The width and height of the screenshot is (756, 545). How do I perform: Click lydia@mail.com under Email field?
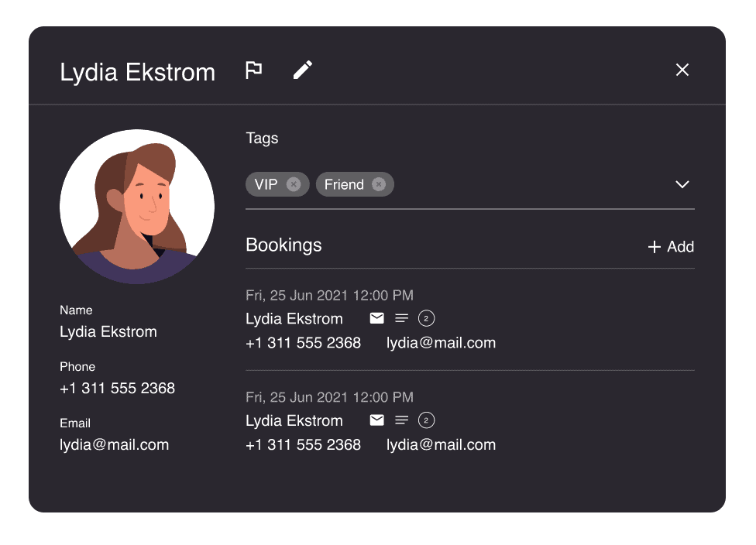pyautogui.click(x=115, y=445)
